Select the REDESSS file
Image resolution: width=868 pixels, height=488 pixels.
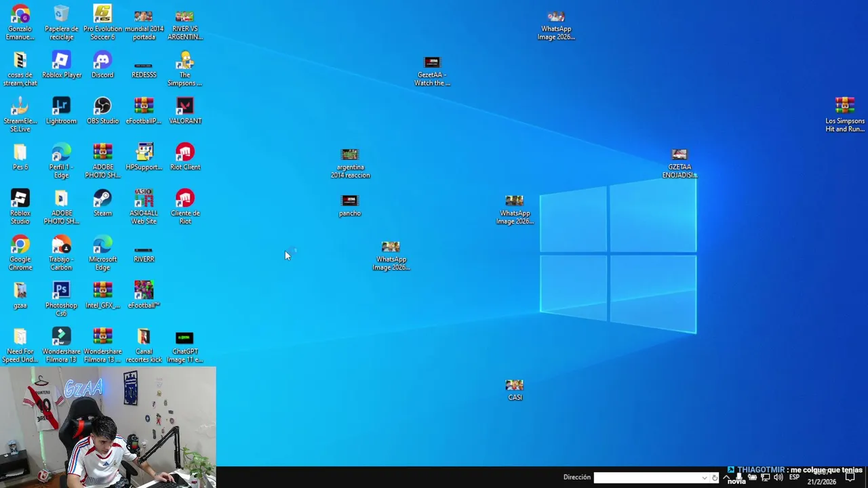(x=144, y=70)
